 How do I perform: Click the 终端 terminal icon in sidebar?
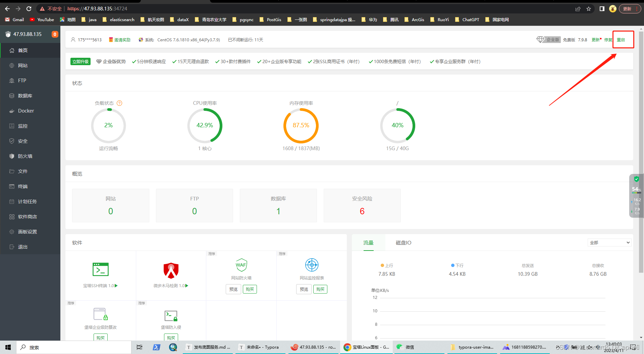pos(12,186)
